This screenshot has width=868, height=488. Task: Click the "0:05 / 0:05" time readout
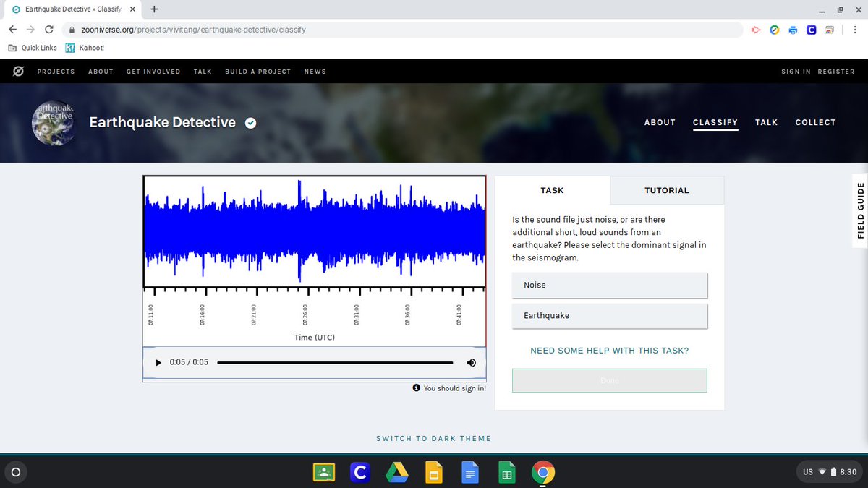189,362
